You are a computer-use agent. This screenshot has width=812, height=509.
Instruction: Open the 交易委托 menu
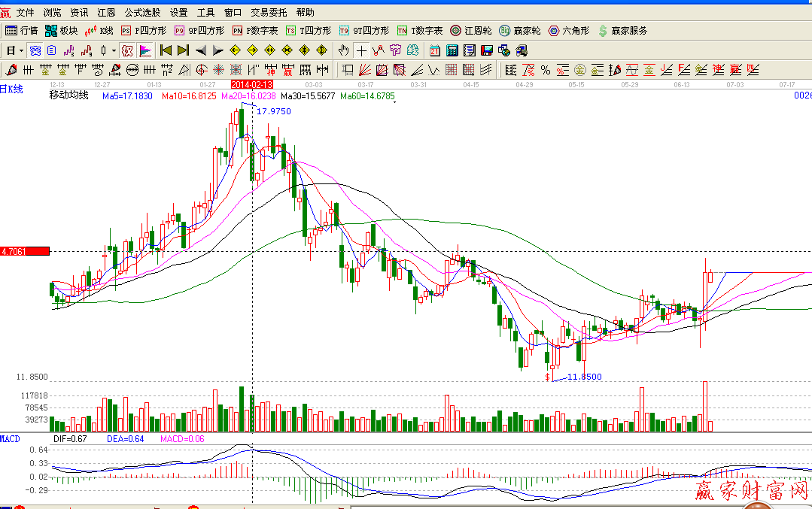(x=268, y=12)
